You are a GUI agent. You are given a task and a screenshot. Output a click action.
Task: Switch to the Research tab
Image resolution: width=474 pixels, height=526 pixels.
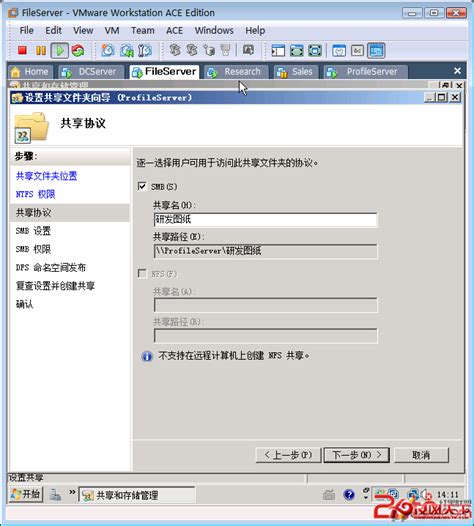point(236,72)
